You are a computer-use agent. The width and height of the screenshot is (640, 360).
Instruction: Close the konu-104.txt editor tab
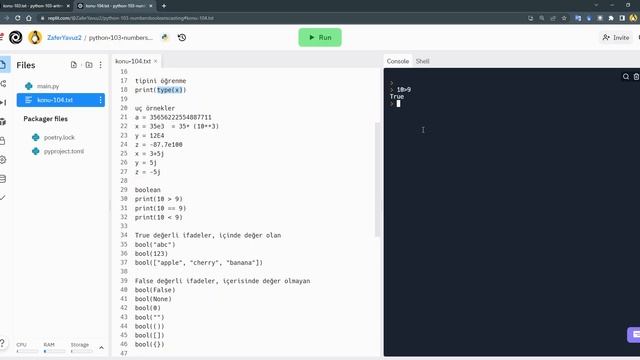click(156, 61)
